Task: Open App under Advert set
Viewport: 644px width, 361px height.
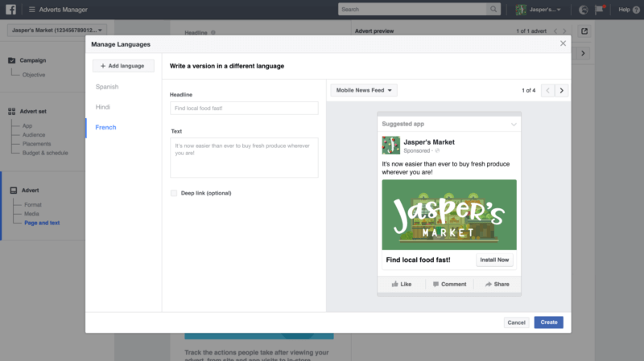Action: point(27,125)
